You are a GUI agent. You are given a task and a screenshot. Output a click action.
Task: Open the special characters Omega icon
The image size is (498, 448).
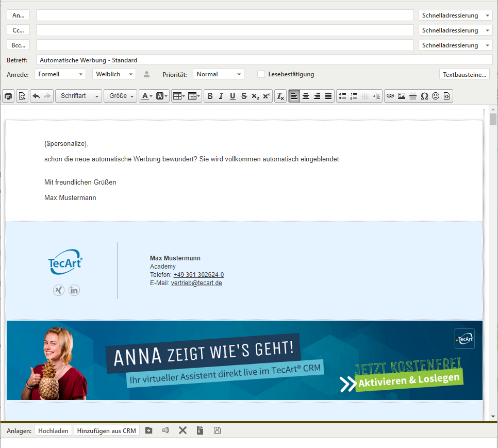tap(424, 96)
